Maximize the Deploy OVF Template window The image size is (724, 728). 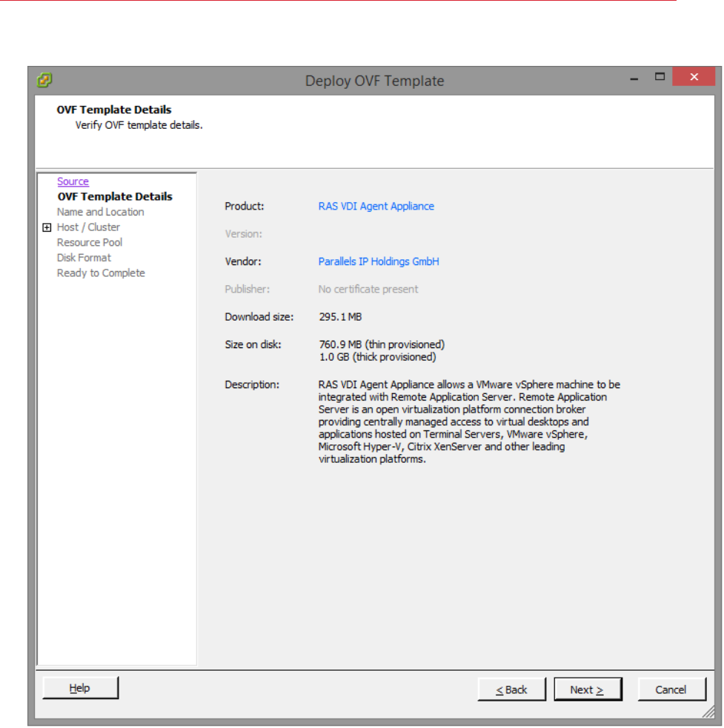660,77
